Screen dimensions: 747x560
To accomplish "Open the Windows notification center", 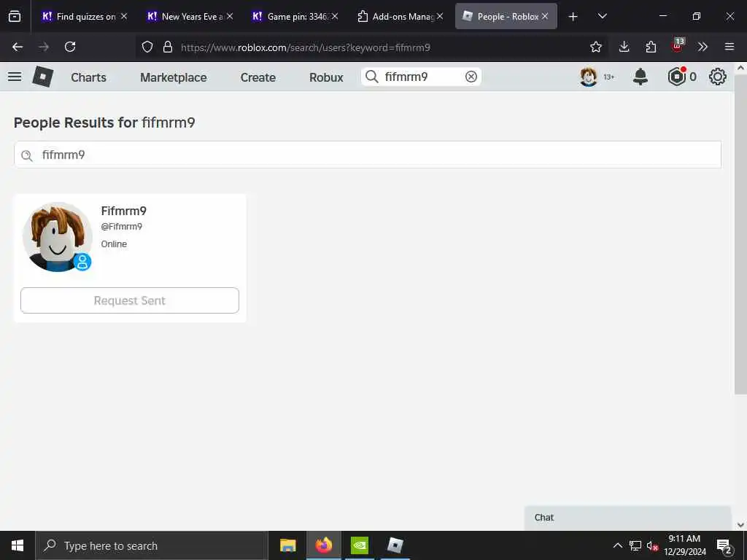I will click(724, 546).
